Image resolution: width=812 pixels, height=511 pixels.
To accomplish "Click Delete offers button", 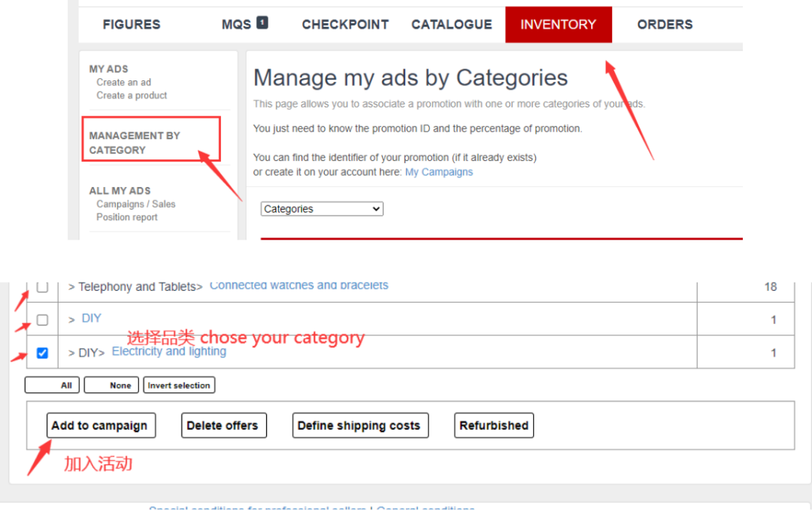I will (x=224, y=425).
